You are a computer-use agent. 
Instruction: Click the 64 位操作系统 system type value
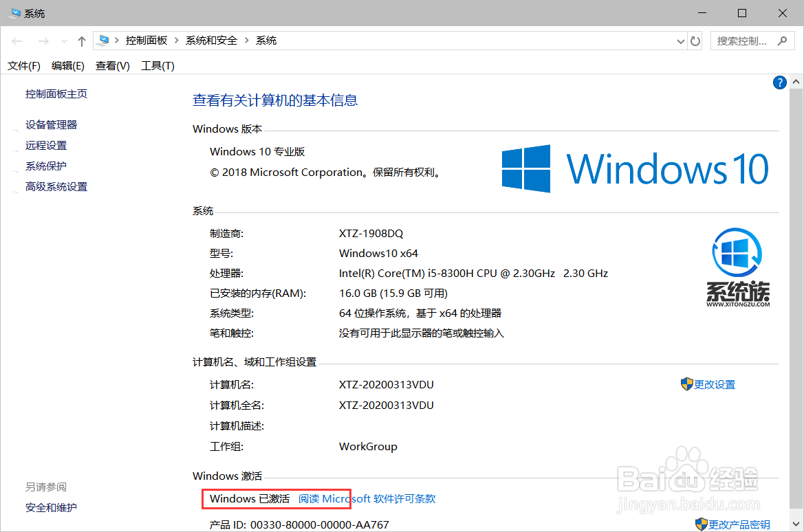420,313
